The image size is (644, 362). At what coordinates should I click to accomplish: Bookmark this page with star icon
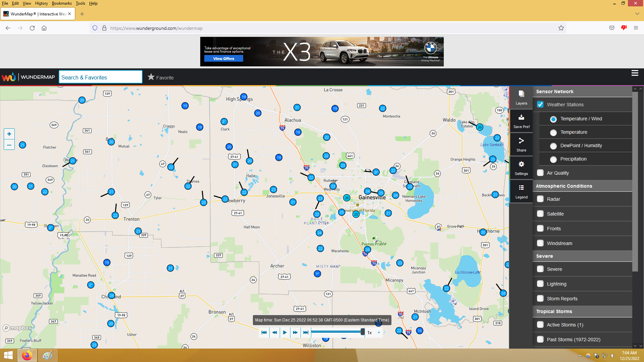coord(561,28)
